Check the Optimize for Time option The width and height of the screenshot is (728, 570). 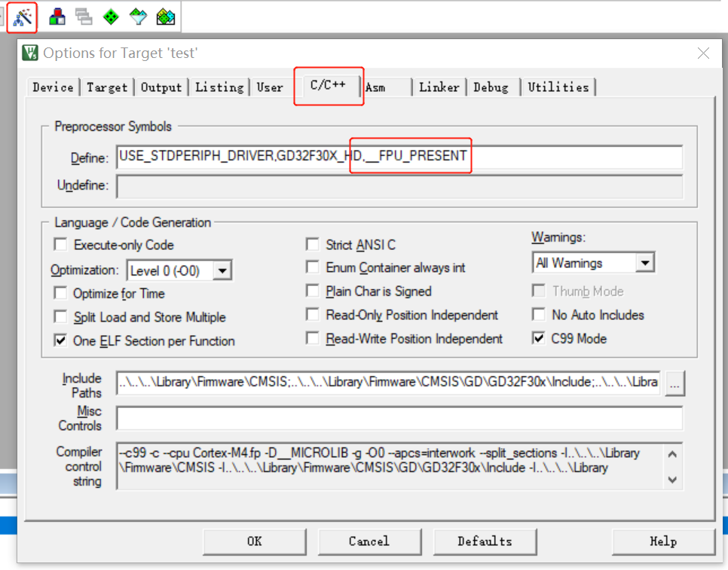60,292
